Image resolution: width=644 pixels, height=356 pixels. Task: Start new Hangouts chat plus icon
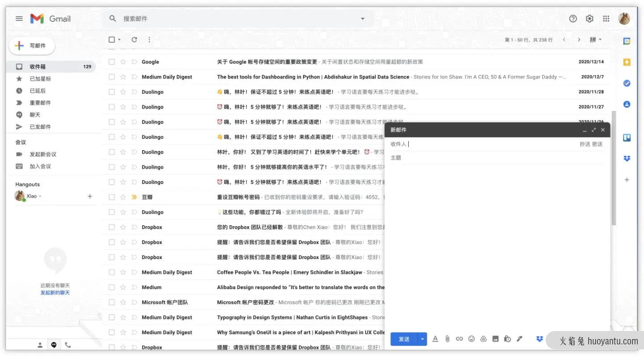90,196
